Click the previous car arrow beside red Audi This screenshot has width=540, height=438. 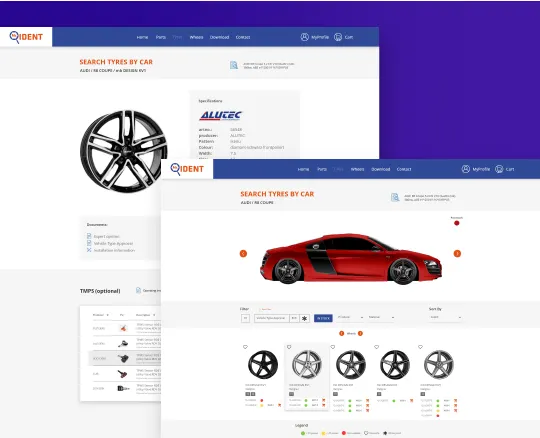pos(243,254)
